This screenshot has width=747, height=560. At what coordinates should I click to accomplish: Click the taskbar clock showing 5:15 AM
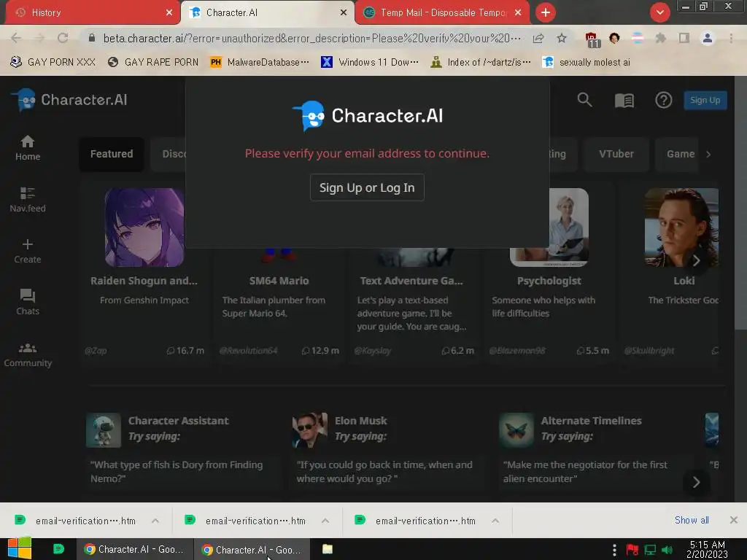[x=707, y=550]
